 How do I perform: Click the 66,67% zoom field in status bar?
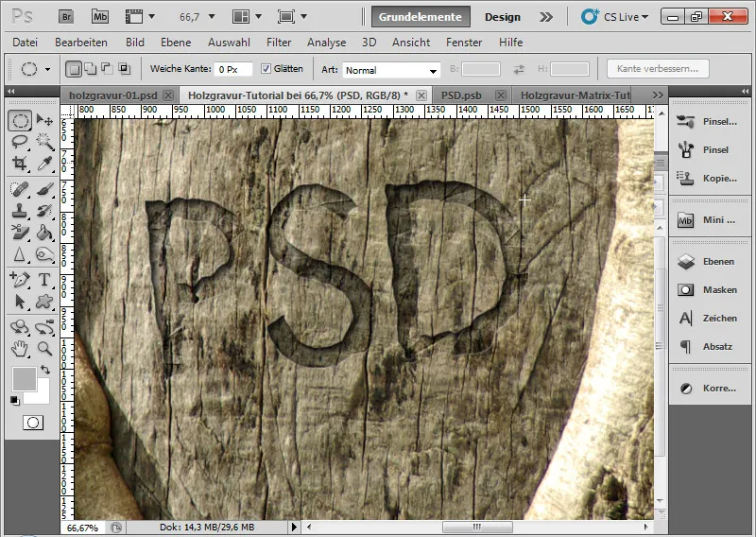click(x=82, y=528)
